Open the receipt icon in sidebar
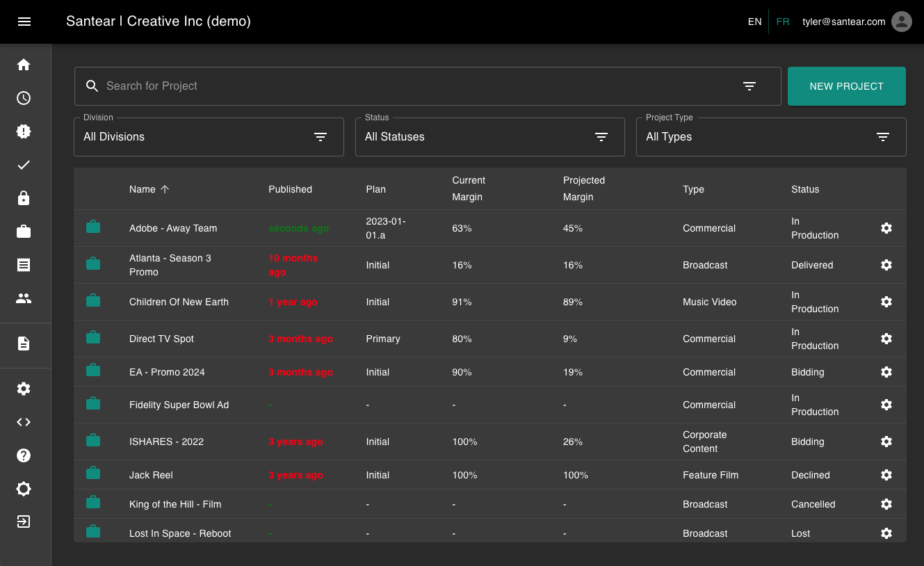This screenshot has width=924, height=566. click(x=24, y=265)
